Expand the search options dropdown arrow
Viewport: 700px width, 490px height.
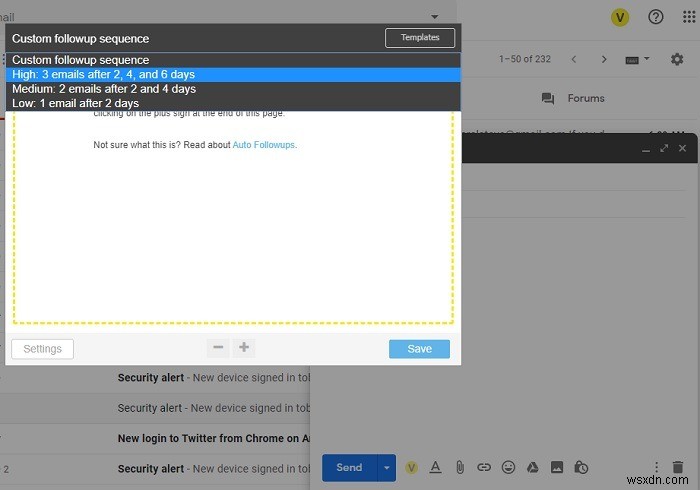point(434,17)
